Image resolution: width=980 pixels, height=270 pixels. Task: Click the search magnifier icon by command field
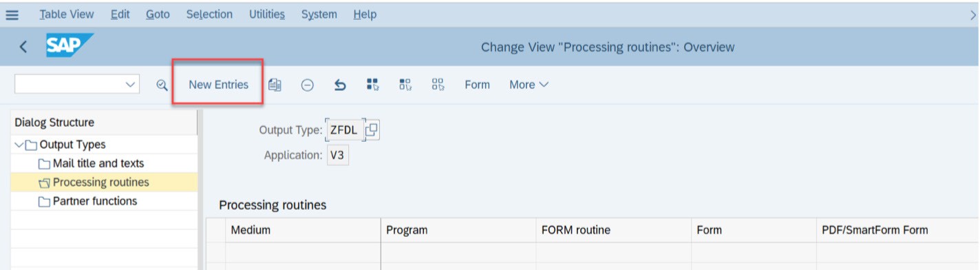(162, 85)
